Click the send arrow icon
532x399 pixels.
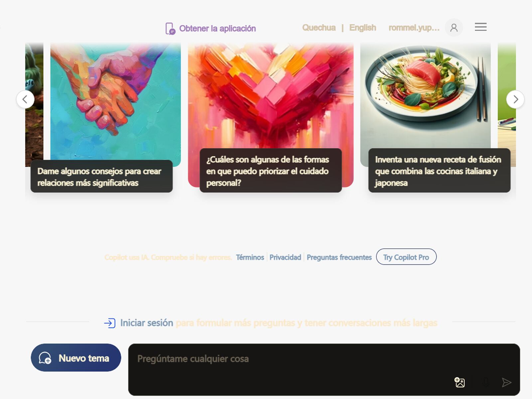click(x=506, y=382)
